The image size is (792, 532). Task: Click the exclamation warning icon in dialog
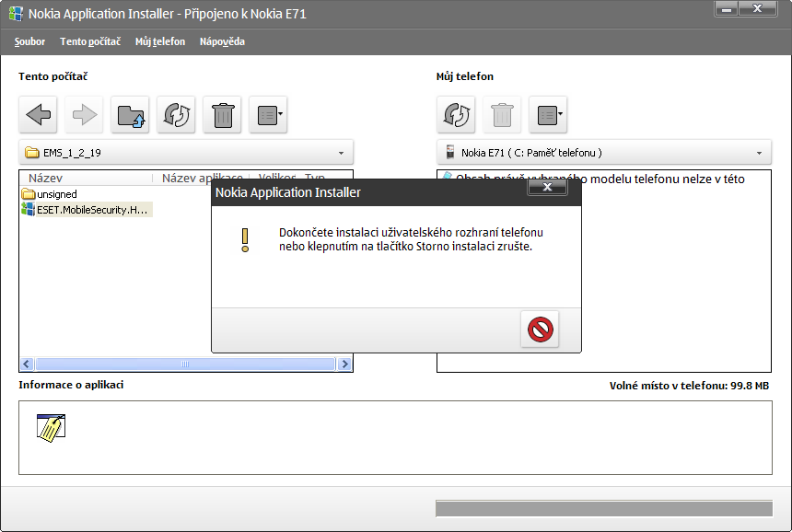pos(245,239)
